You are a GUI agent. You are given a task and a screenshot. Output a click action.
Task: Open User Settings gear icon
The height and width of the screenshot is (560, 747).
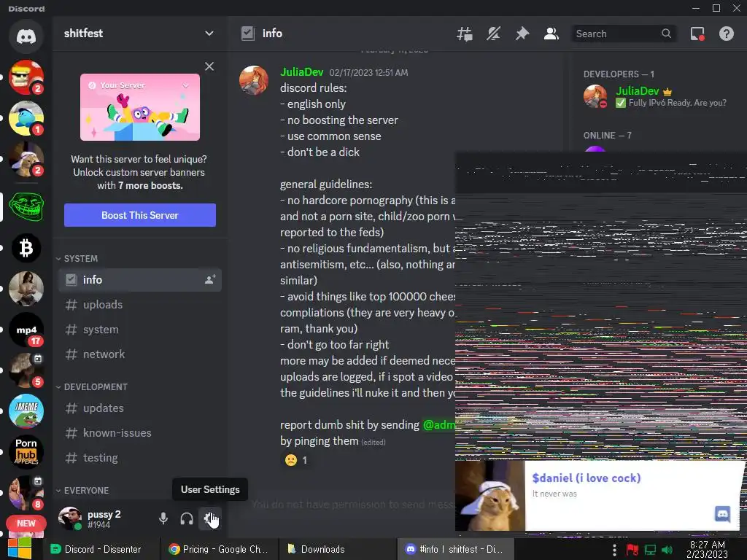pyautogui.click(x=209, y=518)
